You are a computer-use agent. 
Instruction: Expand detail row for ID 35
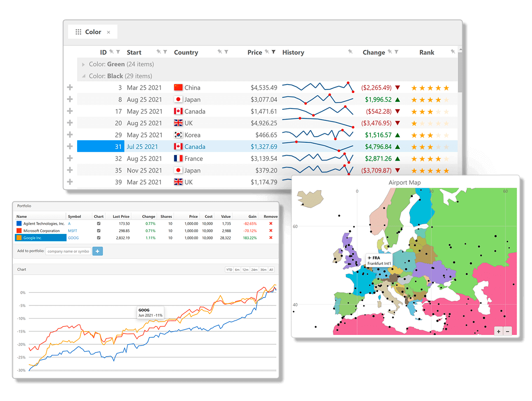pos(70,170)
